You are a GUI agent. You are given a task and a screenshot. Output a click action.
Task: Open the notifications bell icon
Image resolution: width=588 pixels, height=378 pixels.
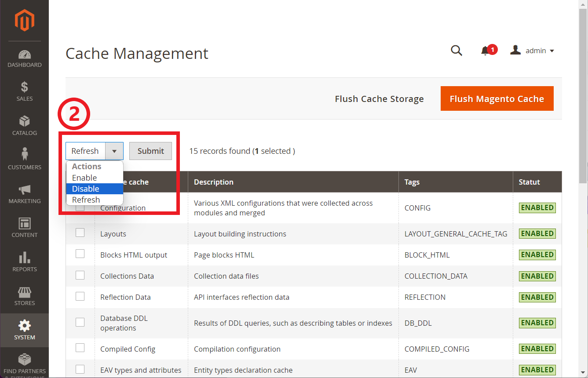[x=486, y=51]
